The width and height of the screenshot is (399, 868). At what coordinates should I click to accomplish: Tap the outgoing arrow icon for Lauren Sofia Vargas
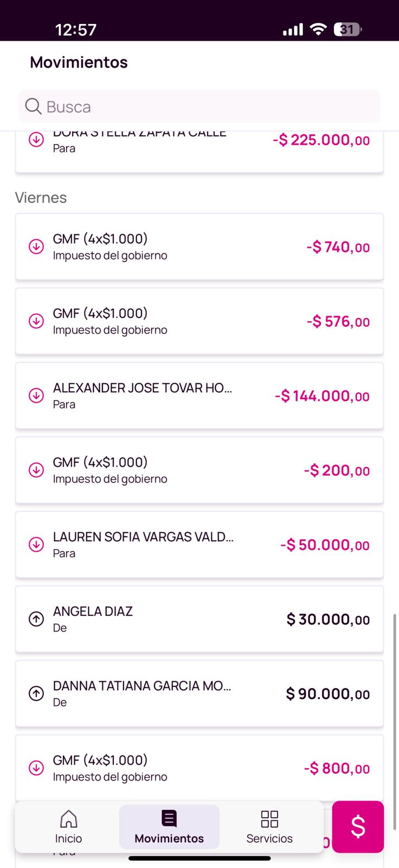tap(36, 544)
